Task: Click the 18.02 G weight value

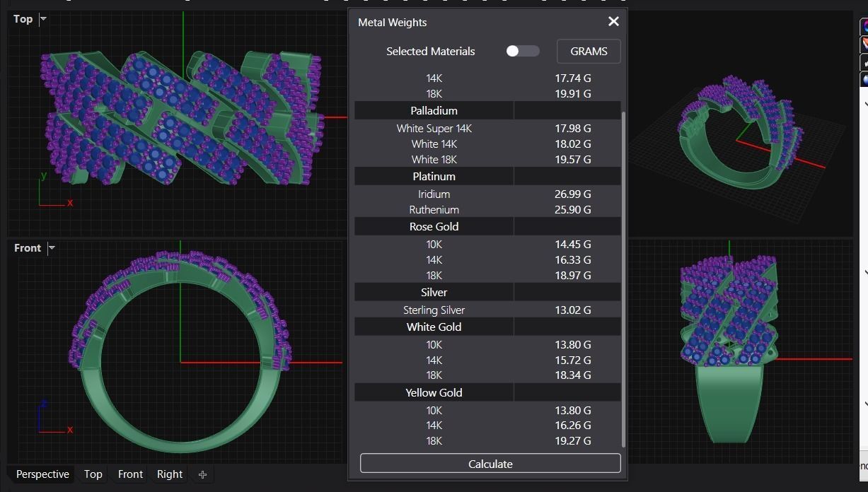Action: tap(572, 144)
